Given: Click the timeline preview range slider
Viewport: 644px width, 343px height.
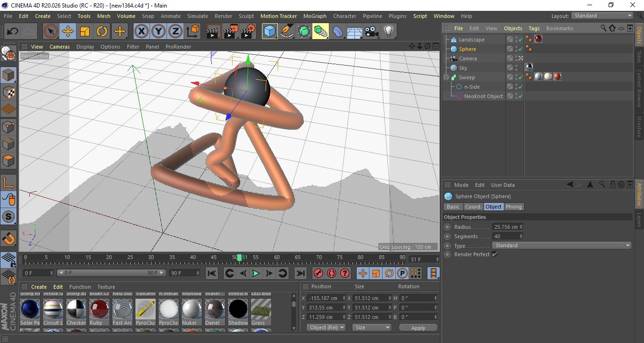Looking at the screenshot, I should (111, 273).
